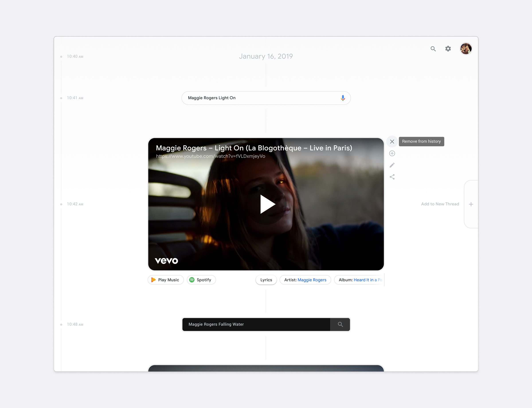The height and width of the screenshot is (408, 532).
Task: Open the YouTube URL under video title
Action: [210, 156]
